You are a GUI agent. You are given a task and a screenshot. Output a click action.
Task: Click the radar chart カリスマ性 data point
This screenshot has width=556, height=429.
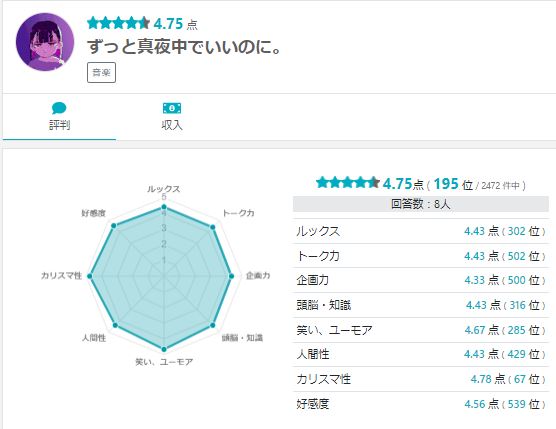tap(90, 276)
